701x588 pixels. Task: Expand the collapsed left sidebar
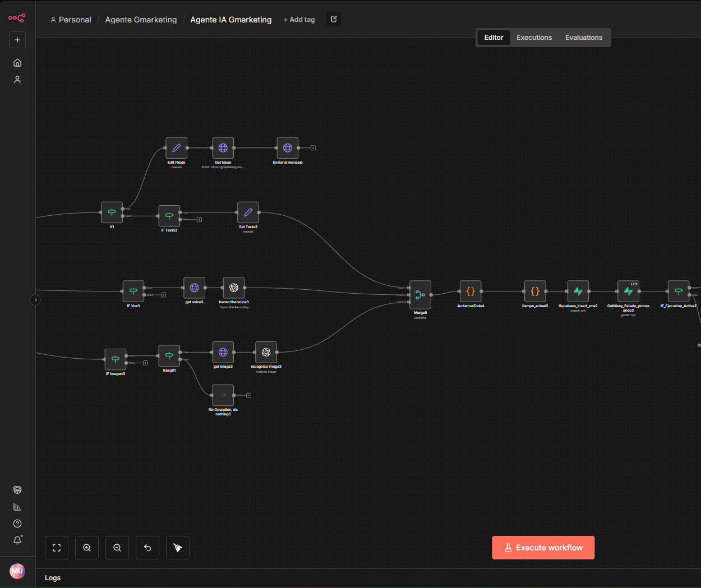click(x=35, y=300)
